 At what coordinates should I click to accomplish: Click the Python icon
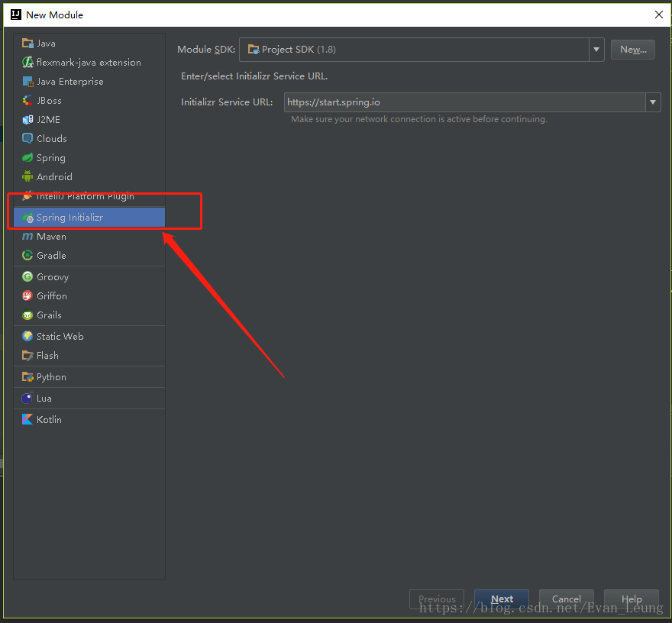point(27,377)
